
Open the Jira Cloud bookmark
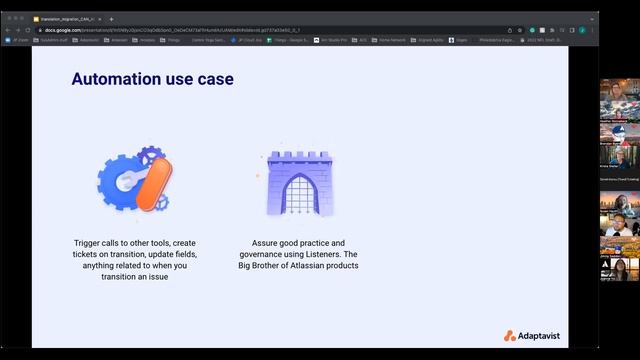pyautogui.click(x=246, y=40)
